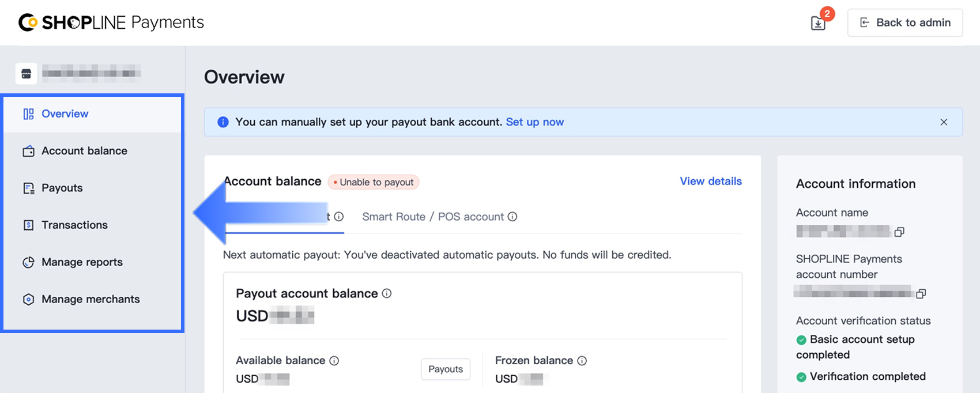
Task: Select Overview in sidebar
Action: tap(65, 114)
